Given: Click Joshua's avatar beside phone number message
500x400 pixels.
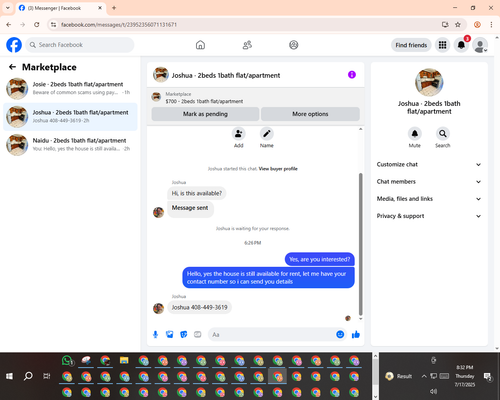Looking at the screenshot, I should pos(158,308).
